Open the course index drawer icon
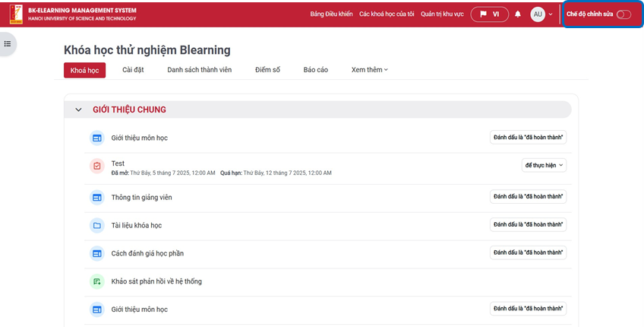This screenshot has width=644, height=327. (x=8, y=43)
